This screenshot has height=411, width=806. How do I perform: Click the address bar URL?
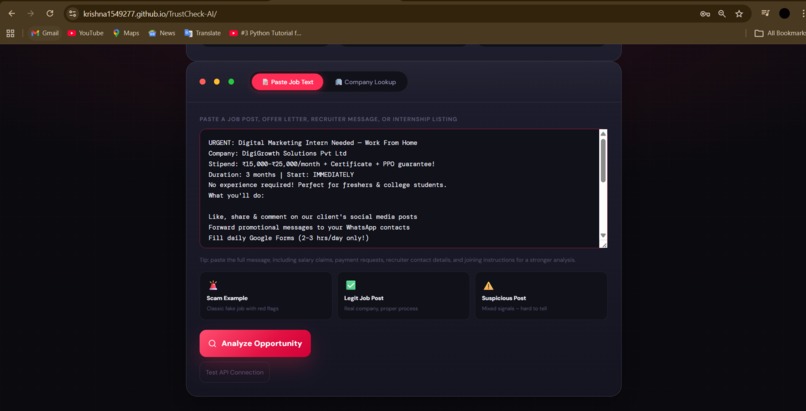point(150,14)
